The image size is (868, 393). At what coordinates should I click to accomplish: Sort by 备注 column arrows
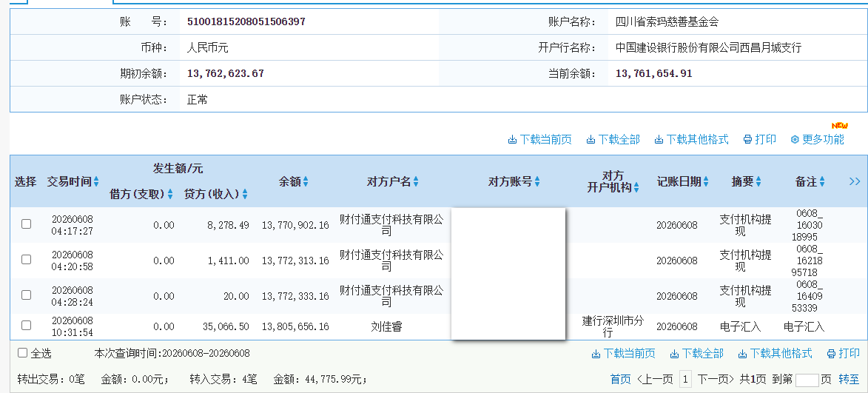tap(822, 181)
